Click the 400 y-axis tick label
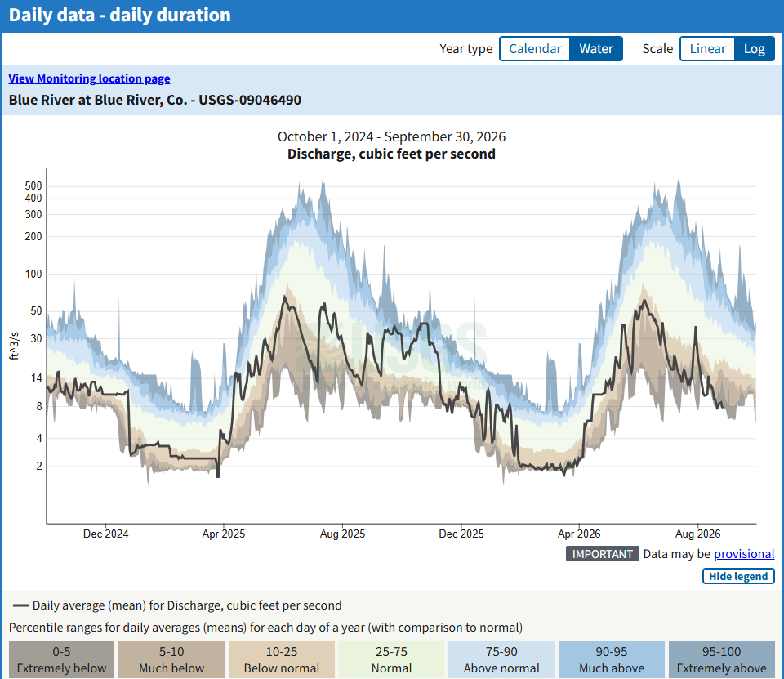This screenshot has height=679, width=784. [33, 199]
